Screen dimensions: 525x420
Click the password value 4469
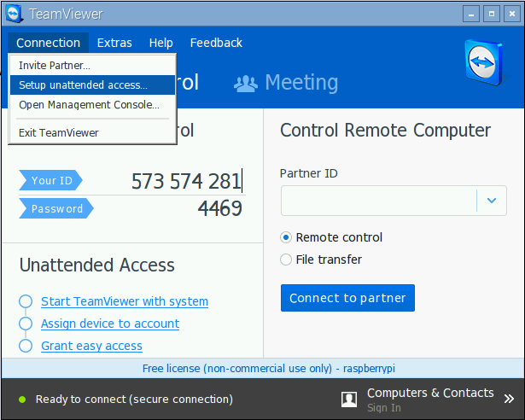coord(219,208)
